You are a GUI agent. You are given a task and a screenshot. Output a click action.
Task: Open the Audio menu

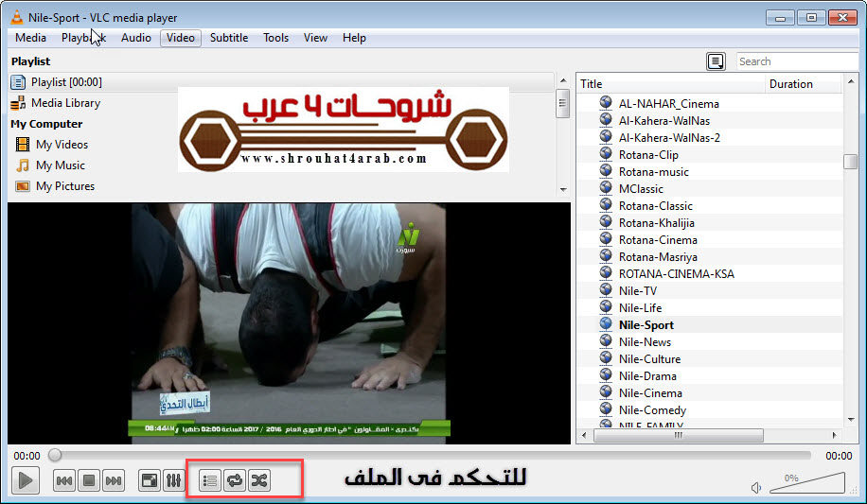136,38
